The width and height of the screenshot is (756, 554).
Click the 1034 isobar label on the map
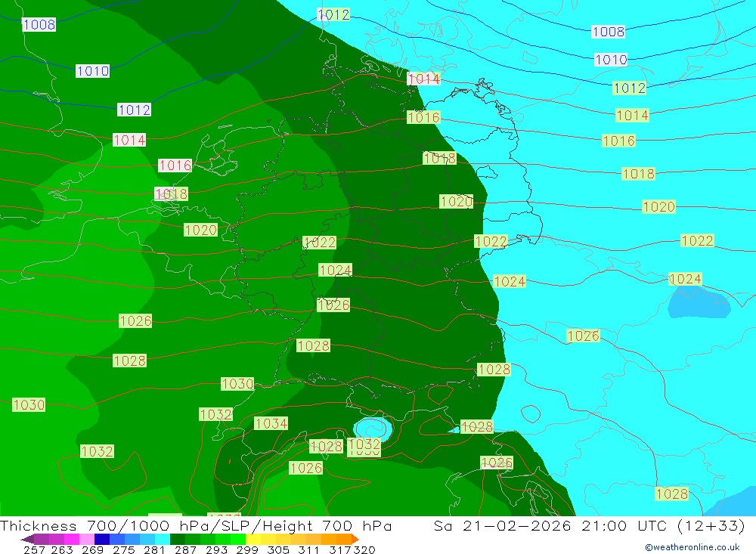(271, 423)
